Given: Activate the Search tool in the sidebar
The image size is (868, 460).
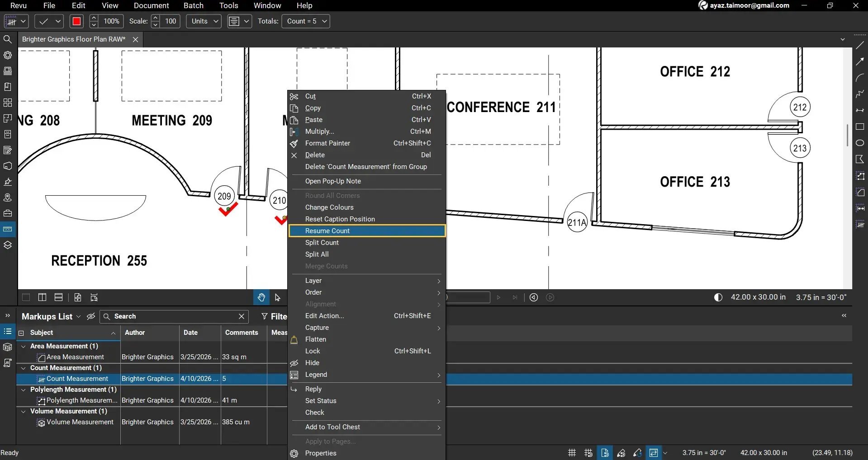Looking at the screenshot, I should 7,39.
